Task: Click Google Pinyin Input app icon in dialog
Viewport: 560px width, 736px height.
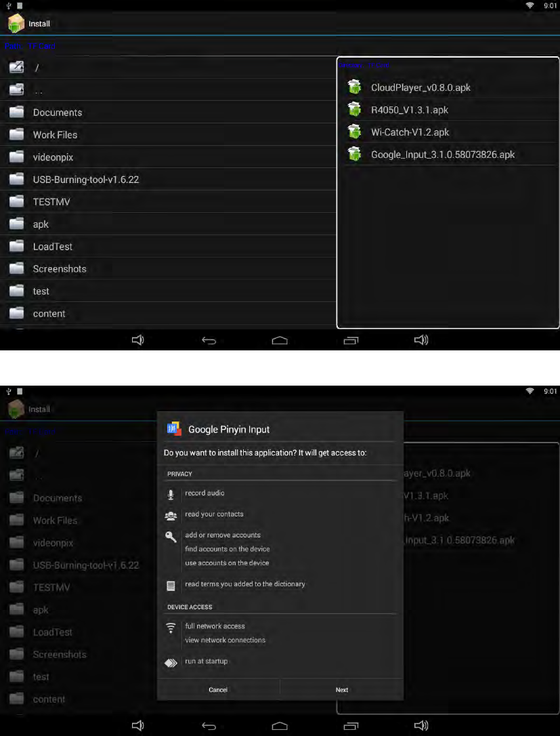Action: click(x=174, y=428)
